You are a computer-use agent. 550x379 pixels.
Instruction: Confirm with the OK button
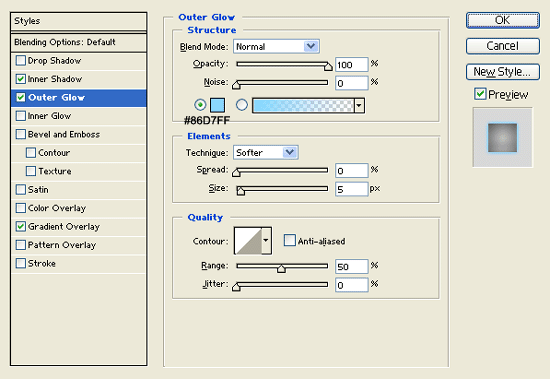point(503,20)
